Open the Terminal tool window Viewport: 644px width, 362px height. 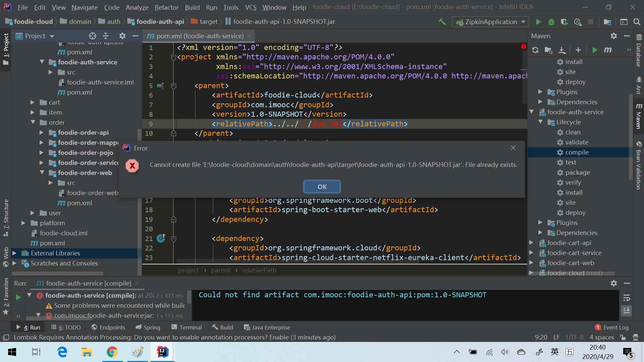(x=186, y=327)
